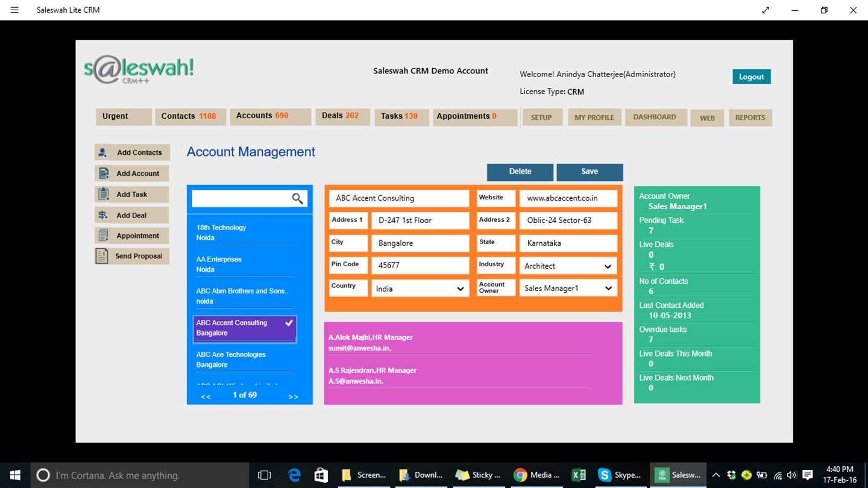Click the Add Contacts person icon
Viewport: 868px width, 488px height.
point(103,152)
